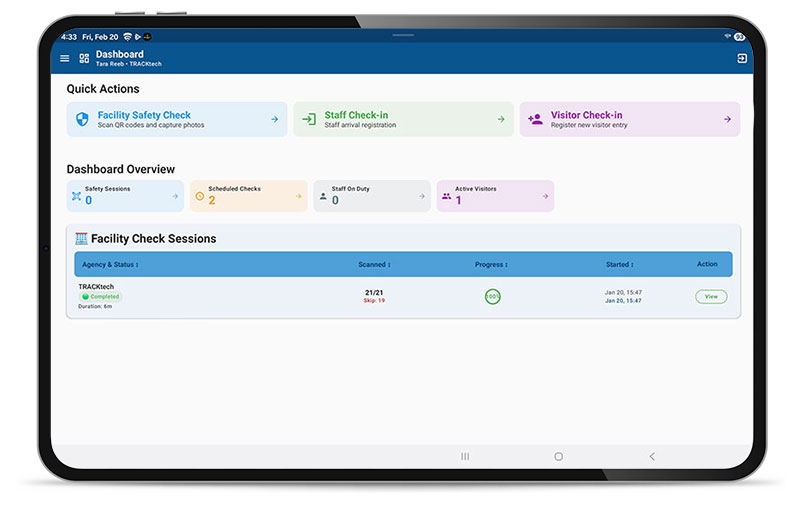The image size is (800, 510).
Task: Open the hamburger navigation menu
Action: (x=65, y=59)
